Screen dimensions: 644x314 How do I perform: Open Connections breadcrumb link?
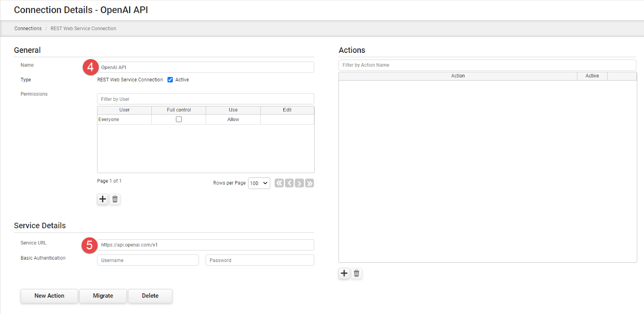[28, 29]
